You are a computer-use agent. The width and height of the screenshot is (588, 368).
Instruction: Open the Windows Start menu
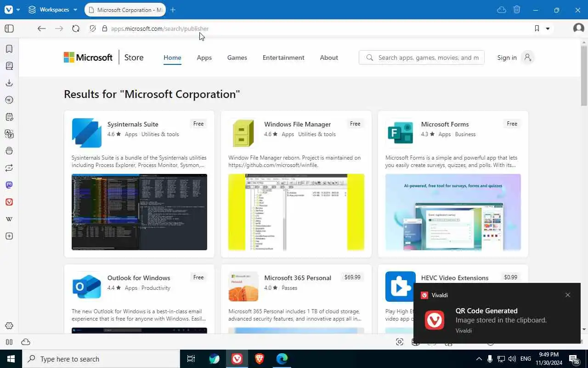pos(11,359)
